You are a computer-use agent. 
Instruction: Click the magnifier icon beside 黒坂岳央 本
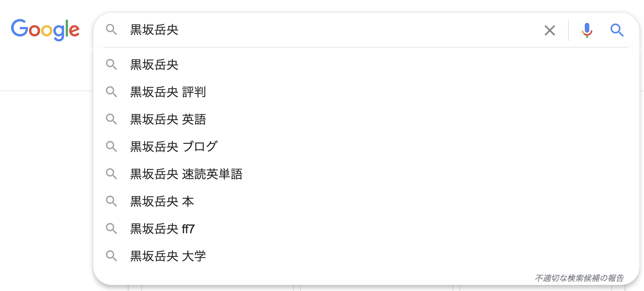pyautogui.click(x=111, y=201)
